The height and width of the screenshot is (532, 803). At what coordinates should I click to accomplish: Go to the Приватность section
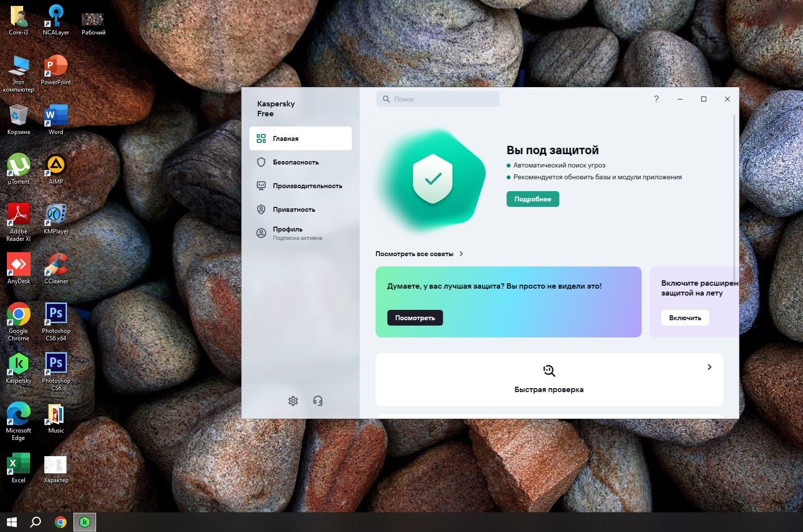pos(301,209)
